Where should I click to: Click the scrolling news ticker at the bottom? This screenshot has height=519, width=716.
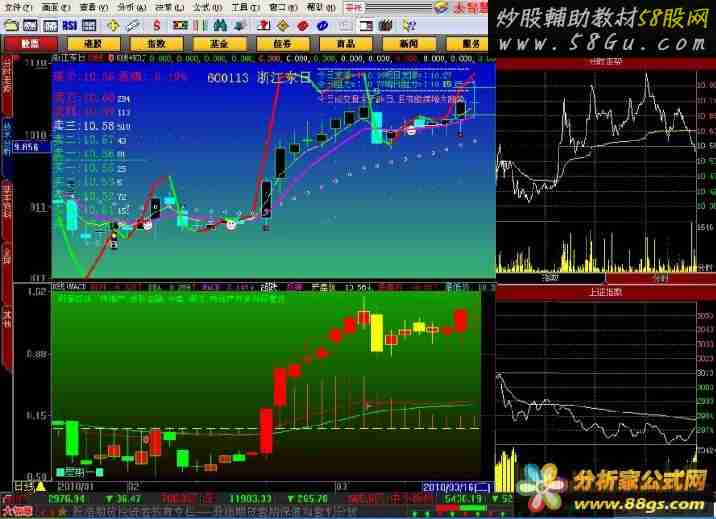(215, 511)
